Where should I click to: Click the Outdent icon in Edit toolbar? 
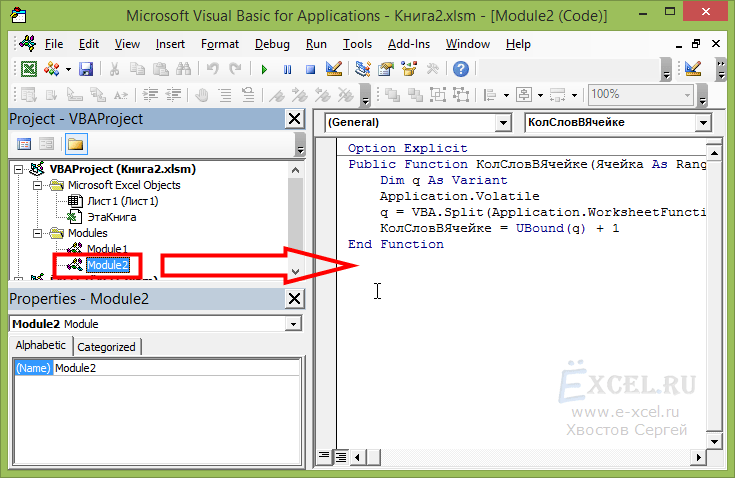point(173,95)
